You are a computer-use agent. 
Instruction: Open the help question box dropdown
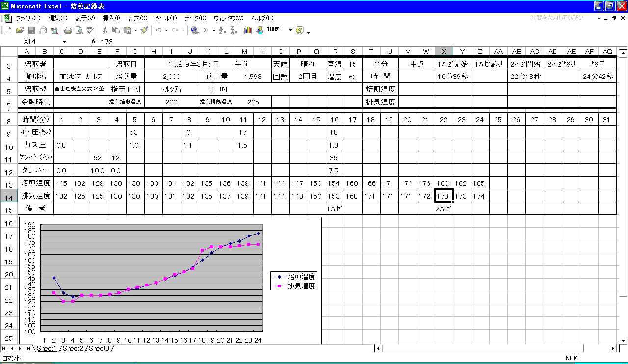[599, 18]
